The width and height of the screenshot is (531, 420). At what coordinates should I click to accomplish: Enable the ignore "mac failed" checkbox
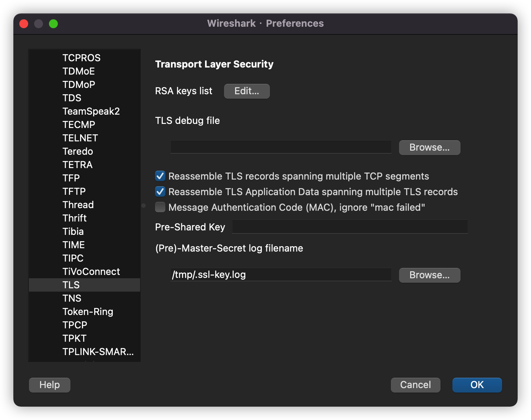[x=160, y=207]
